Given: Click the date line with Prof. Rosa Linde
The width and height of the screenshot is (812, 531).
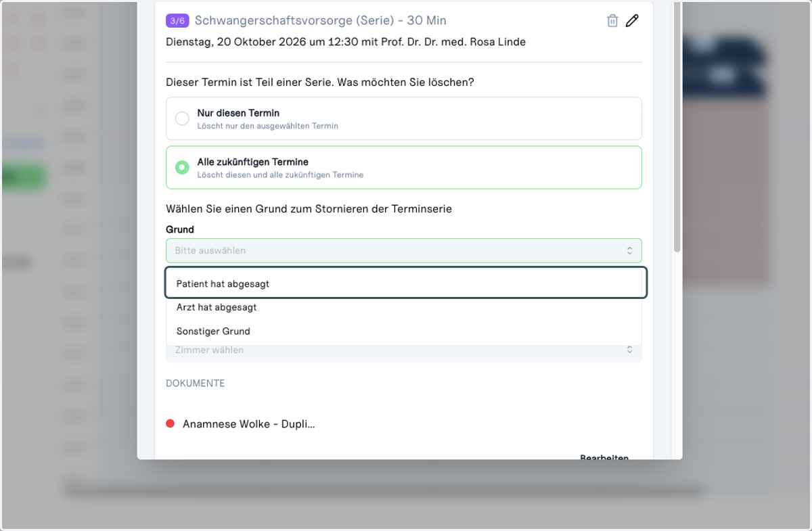Looking at the screenshot, I should tap(346, 42).
